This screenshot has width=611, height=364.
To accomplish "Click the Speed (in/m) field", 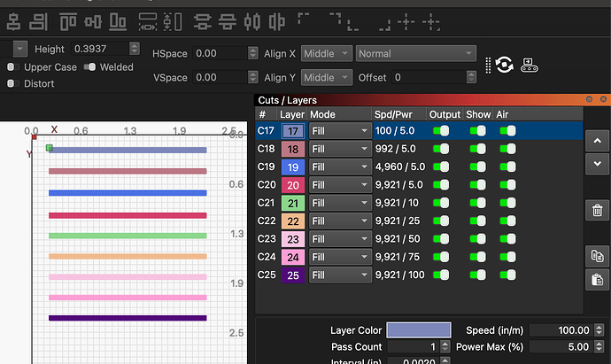I will click(561, 330).
